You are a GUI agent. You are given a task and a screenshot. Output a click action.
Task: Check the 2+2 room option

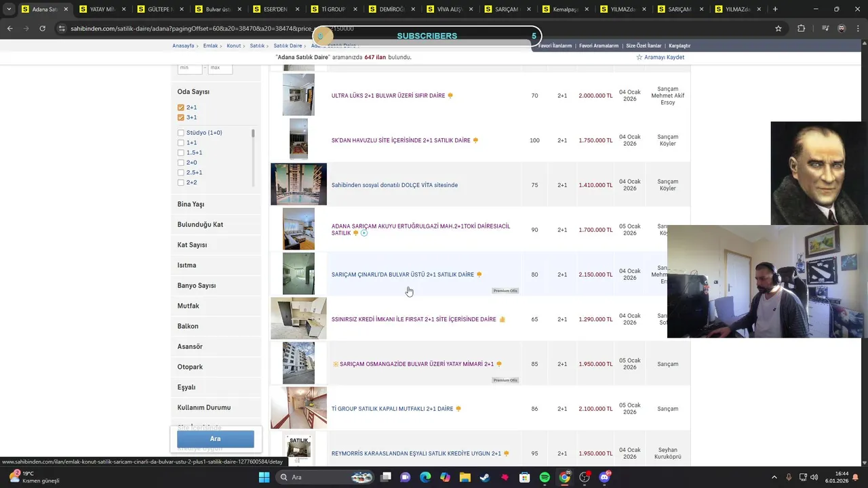(x=181, y=182)
